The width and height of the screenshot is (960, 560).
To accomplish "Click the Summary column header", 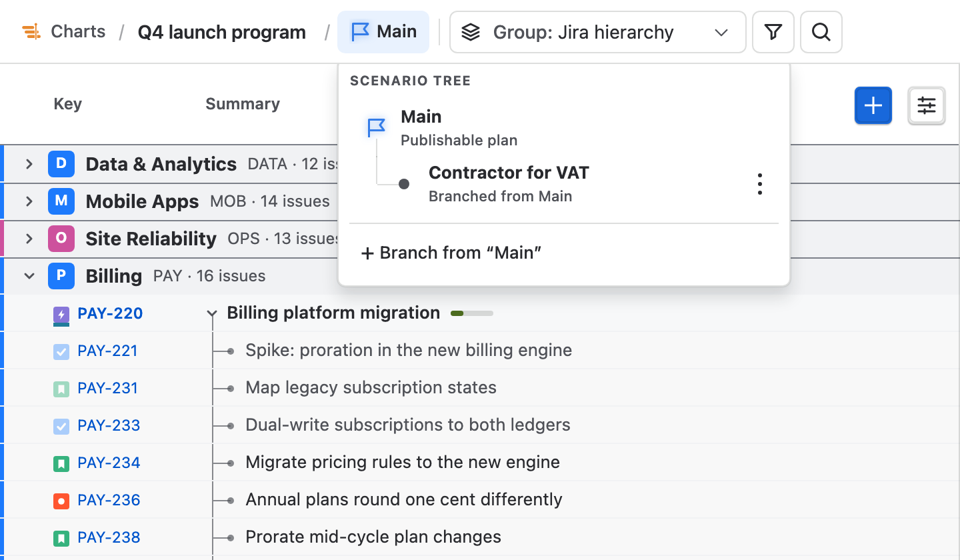I will 243,104.
